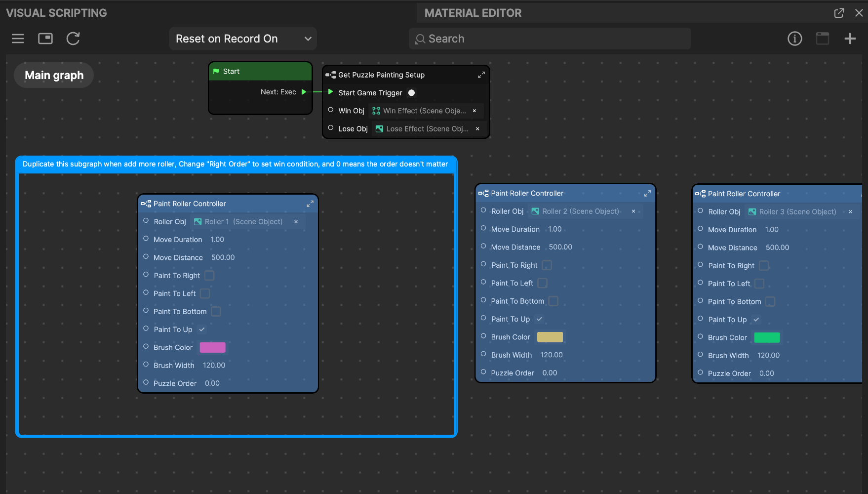Enable Paint To Right on Roller 1 node
The width and height of the screenshot is (868, 494).
click(x=209, y=276)
